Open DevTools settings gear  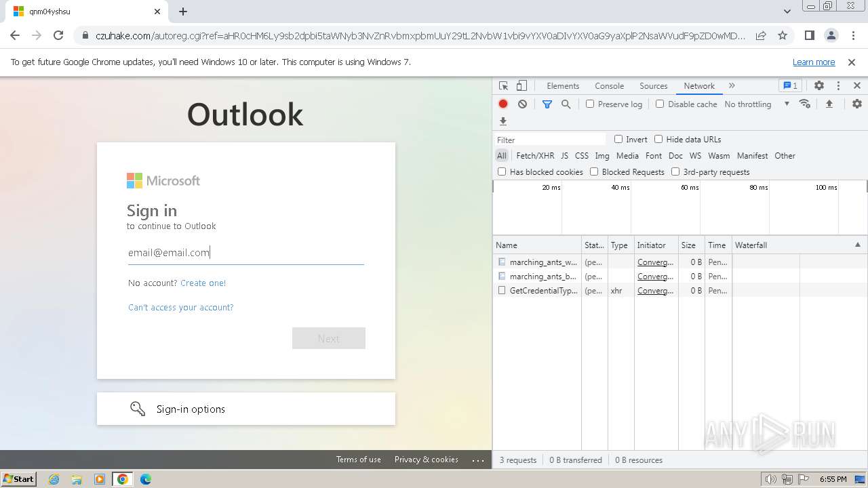point(819,86)
